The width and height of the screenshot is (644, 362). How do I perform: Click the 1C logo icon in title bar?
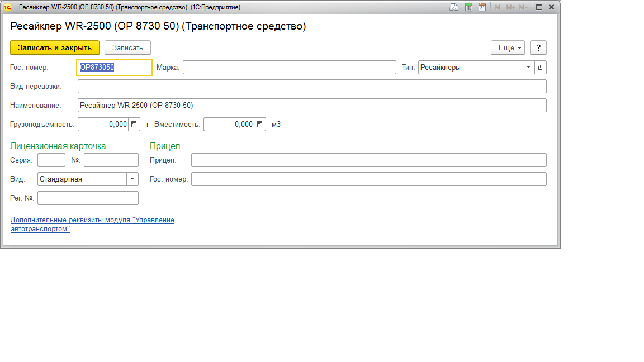pos(8,7)
